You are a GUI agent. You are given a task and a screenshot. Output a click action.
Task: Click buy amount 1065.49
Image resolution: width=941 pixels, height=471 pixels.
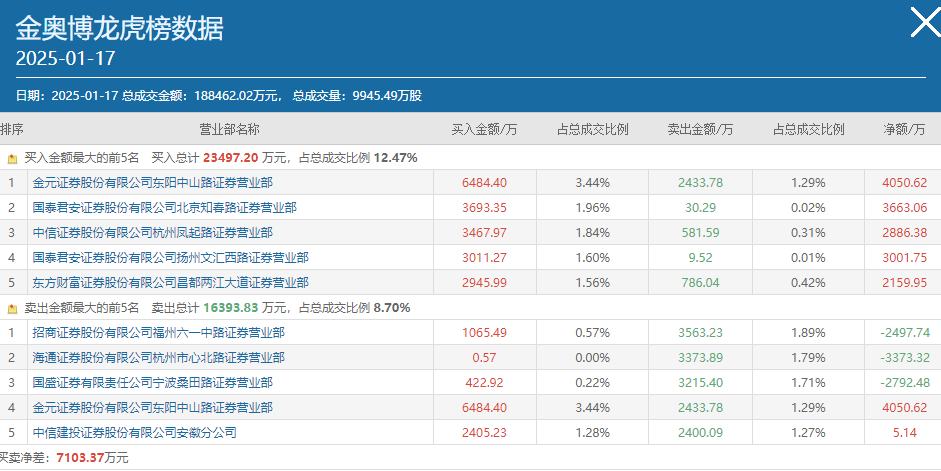[484, 333]
